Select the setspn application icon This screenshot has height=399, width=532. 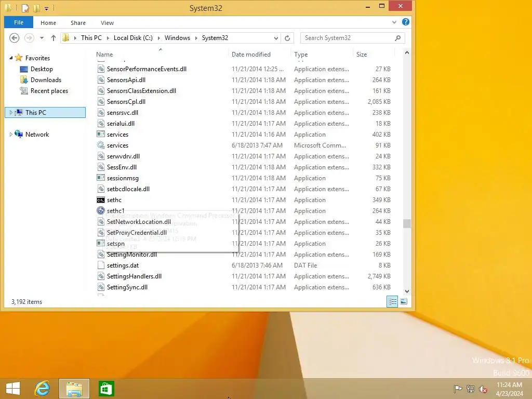[101, 243]
